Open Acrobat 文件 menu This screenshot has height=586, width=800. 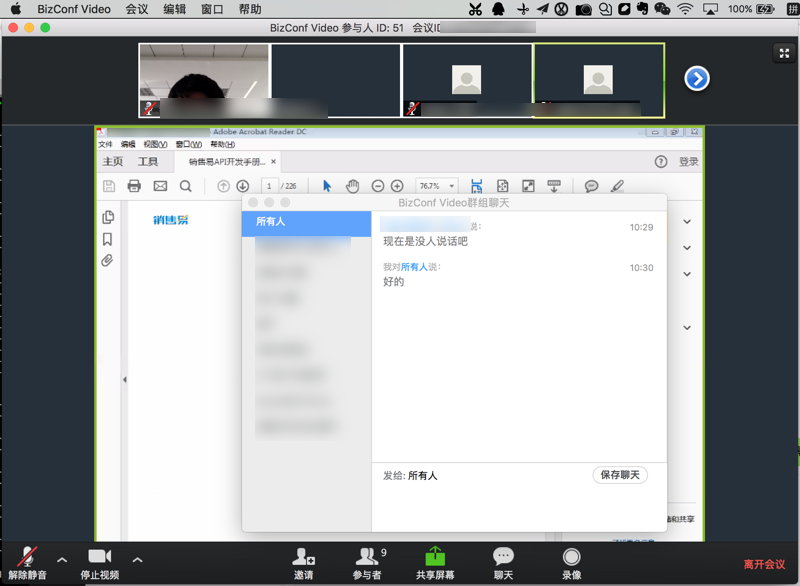coord(106,144)
